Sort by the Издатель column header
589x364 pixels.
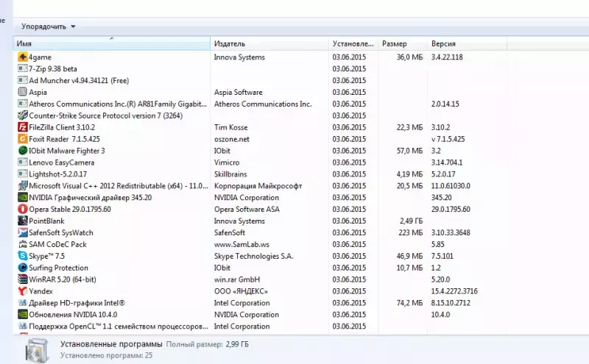(269, 43)
